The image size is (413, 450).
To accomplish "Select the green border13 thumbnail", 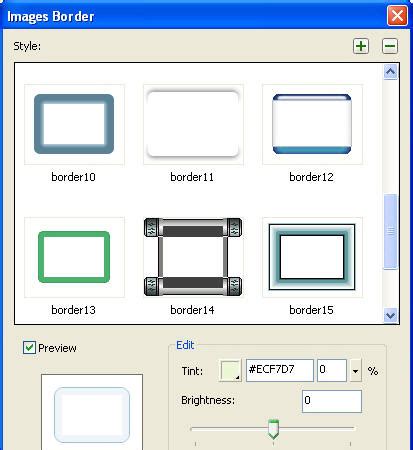I will (74, 257).
